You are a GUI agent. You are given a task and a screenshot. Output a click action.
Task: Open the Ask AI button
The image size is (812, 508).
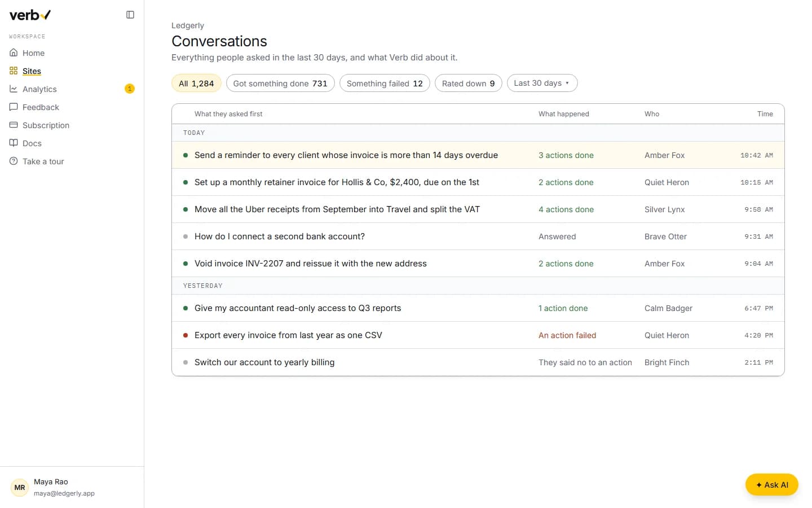coord(771,484)
